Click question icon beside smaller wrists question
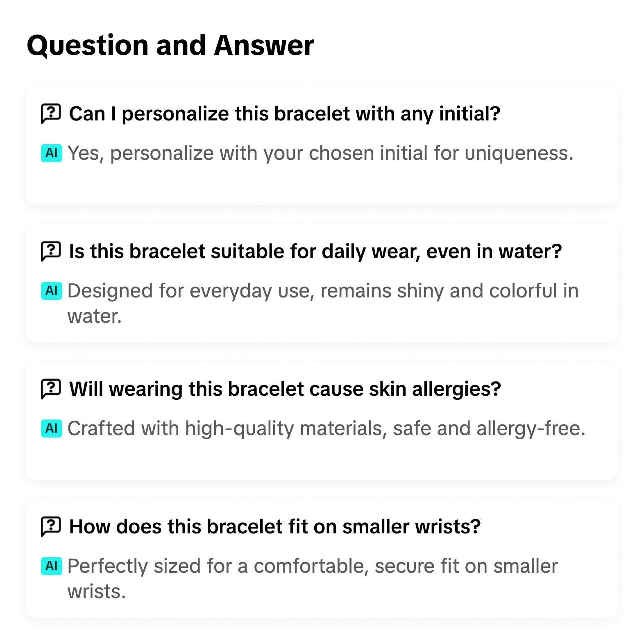 [51, 526]
